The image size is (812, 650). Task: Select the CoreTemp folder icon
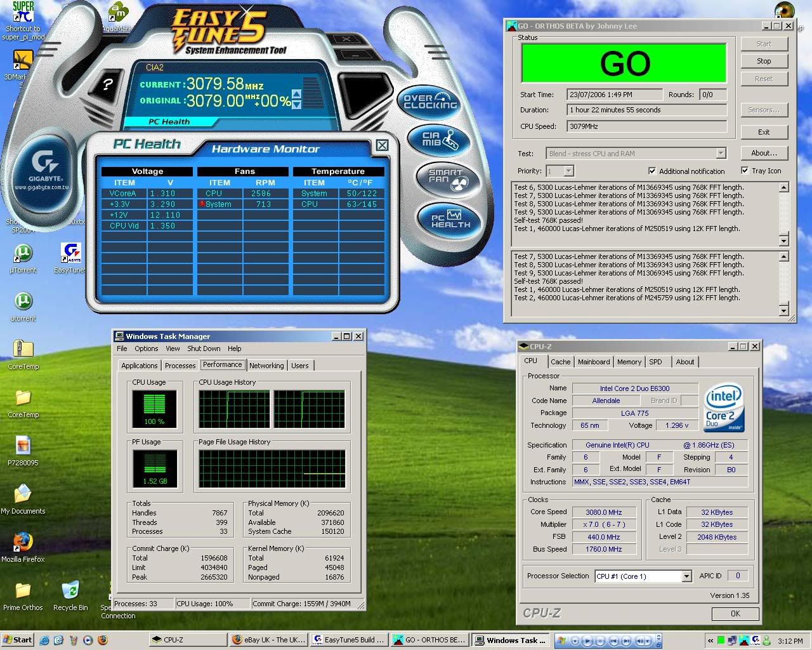[23, 402]
